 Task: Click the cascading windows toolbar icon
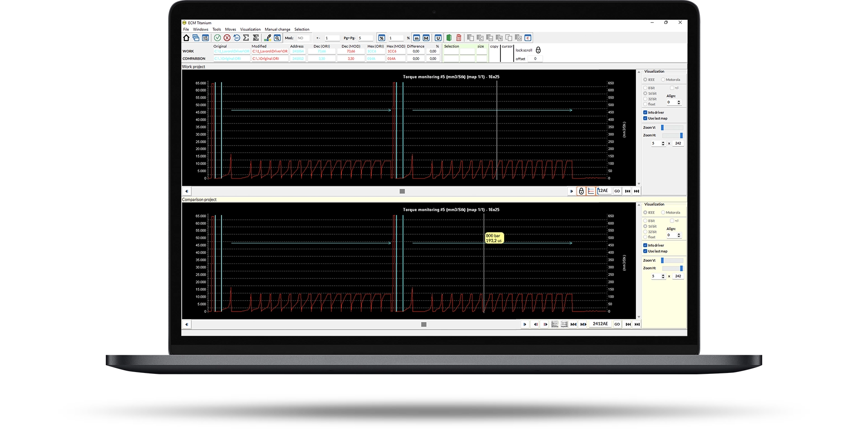(196, 38)
